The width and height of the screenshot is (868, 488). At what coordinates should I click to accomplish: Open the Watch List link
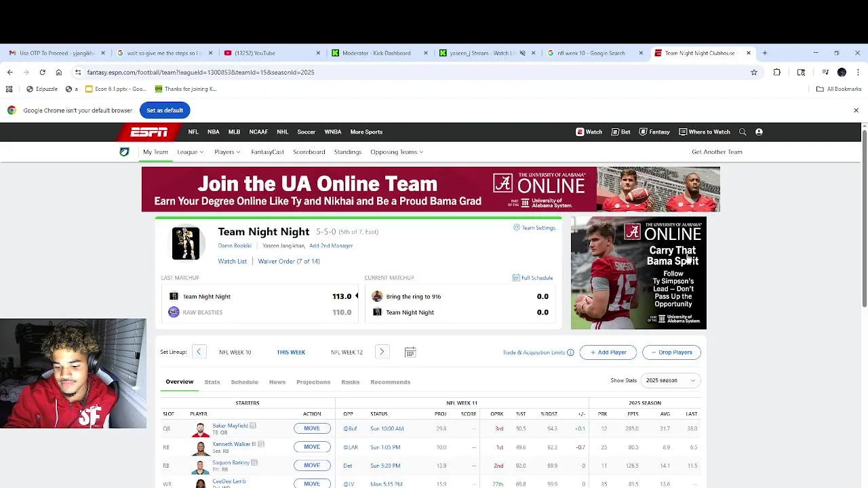tap(233, 261)
